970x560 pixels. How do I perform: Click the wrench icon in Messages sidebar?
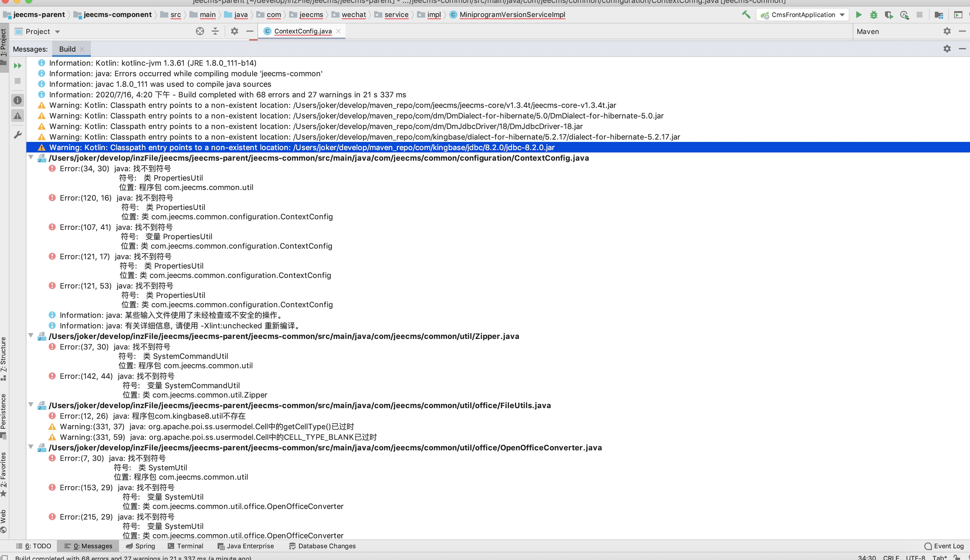coord(18,135)
